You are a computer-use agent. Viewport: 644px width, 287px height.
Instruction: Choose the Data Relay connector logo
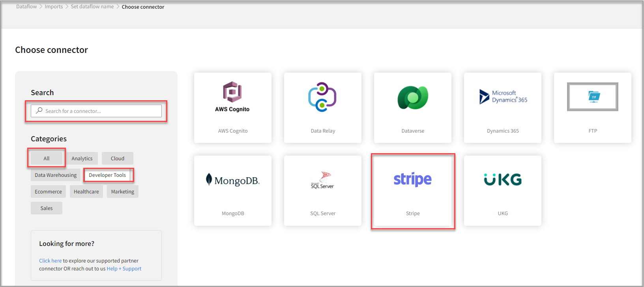[x=322, y=97]
